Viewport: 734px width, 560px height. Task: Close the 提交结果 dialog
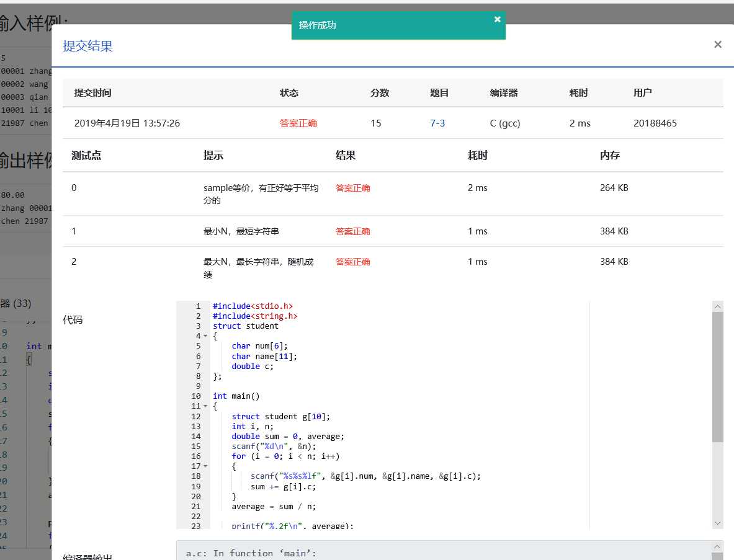click(718, 45)
